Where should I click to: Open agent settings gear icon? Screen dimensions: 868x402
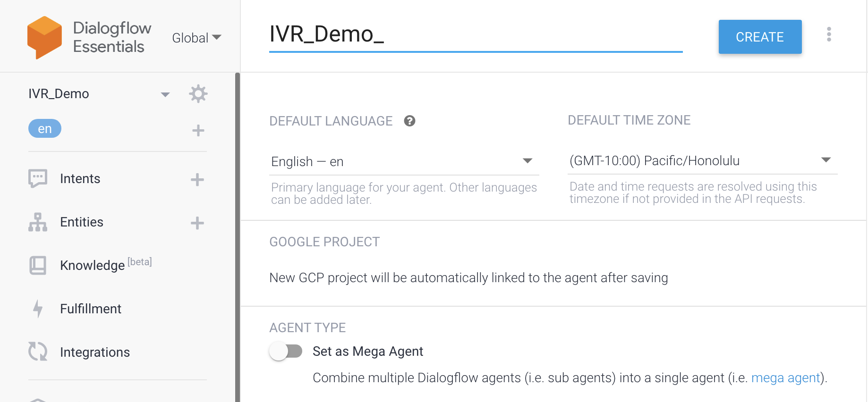198,94
